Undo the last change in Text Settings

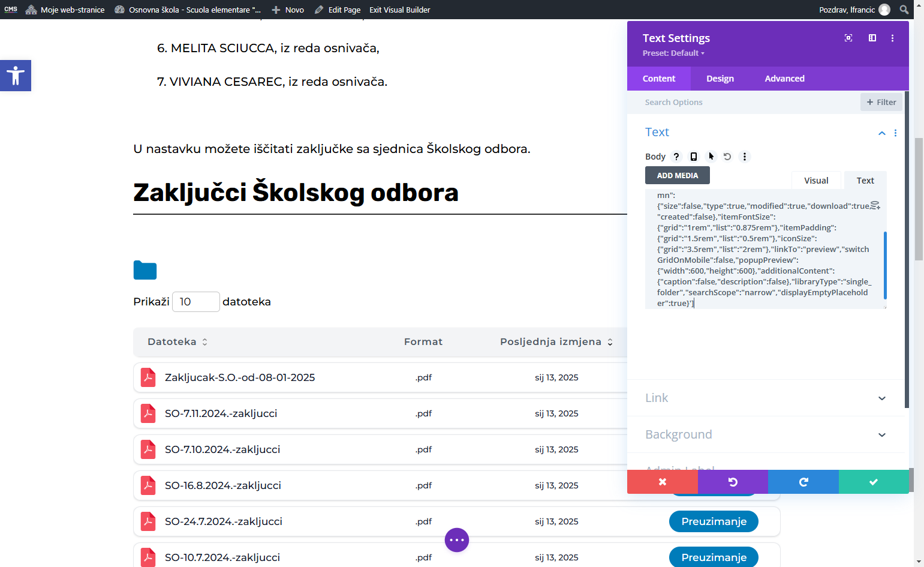tap(733, 482)
